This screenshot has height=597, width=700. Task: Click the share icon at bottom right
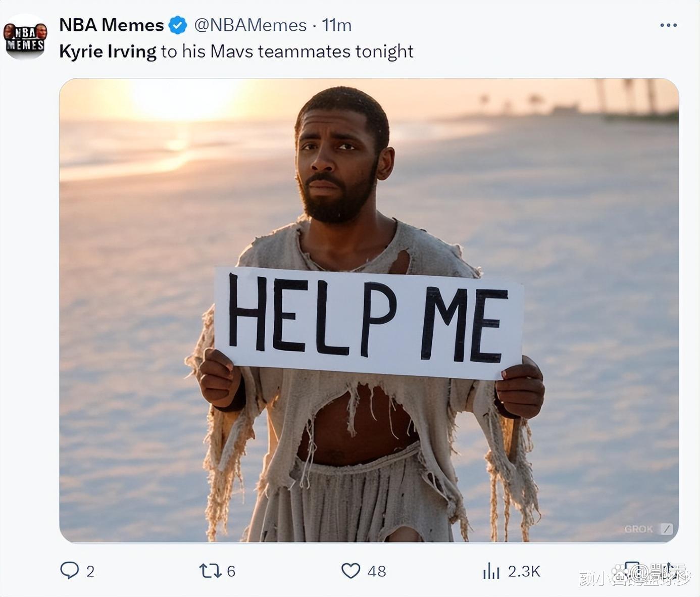tap(670, 571)
